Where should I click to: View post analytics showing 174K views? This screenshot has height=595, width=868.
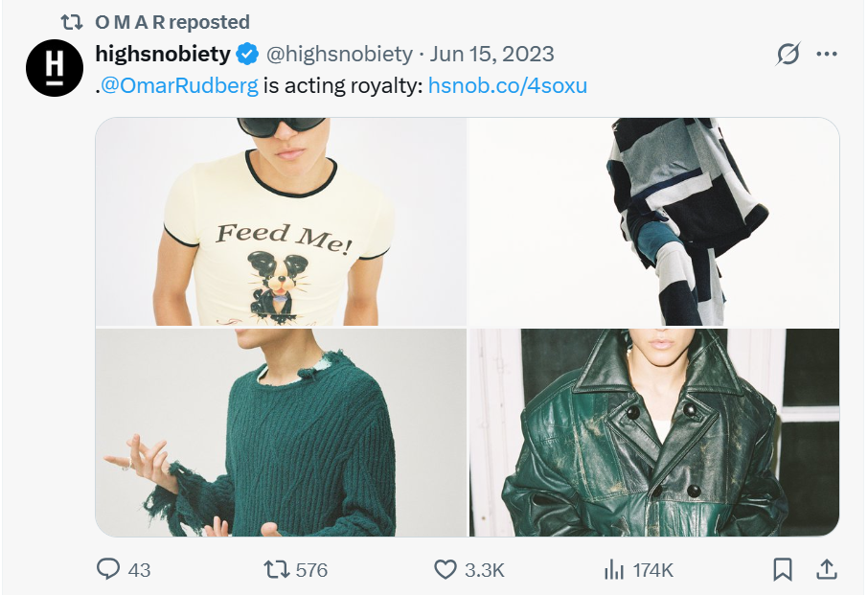(614, 569)
